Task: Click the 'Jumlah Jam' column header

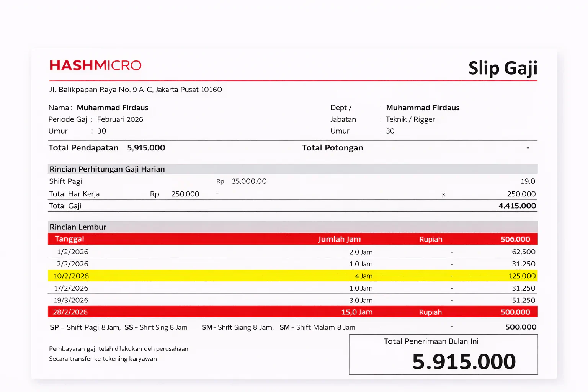Action: click(340, 239)
